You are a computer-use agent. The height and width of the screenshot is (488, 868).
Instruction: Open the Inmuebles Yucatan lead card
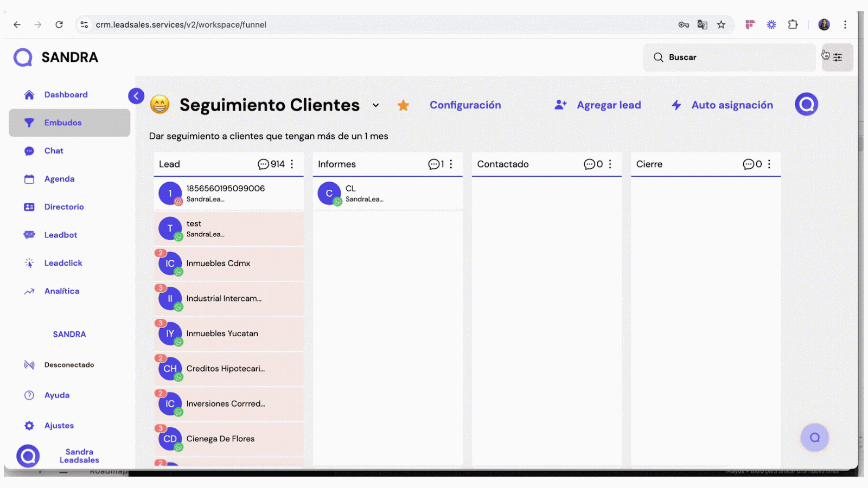pos(229,333)
